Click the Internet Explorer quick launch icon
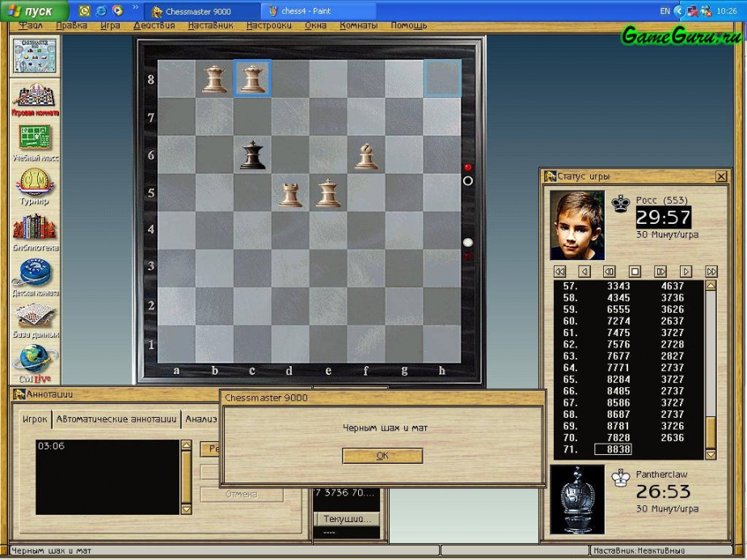Image resolution: width=747 pixels, height=560 pixels. click(101, 11)
